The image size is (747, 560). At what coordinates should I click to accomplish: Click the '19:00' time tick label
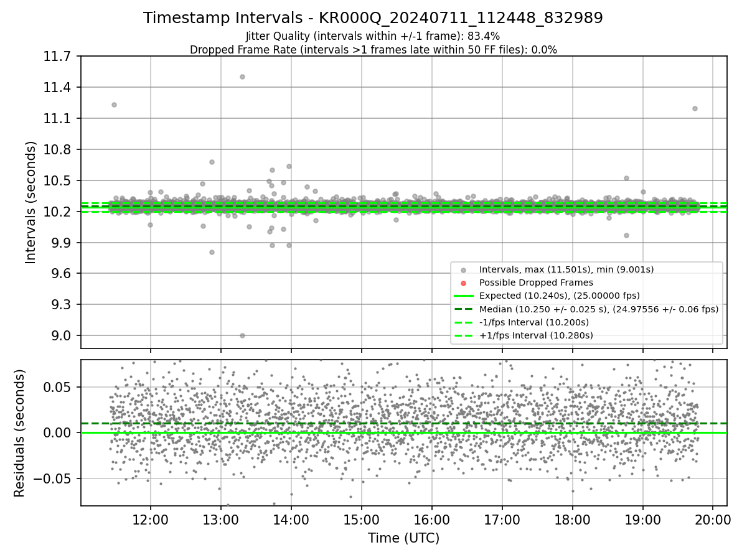[x=643, y=518]
